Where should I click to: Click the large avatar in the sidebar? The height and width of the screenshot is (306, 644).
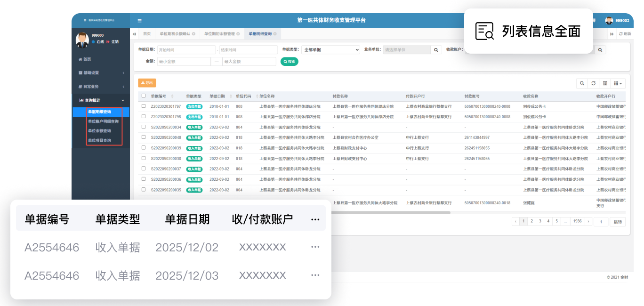[x=82, y=40]
